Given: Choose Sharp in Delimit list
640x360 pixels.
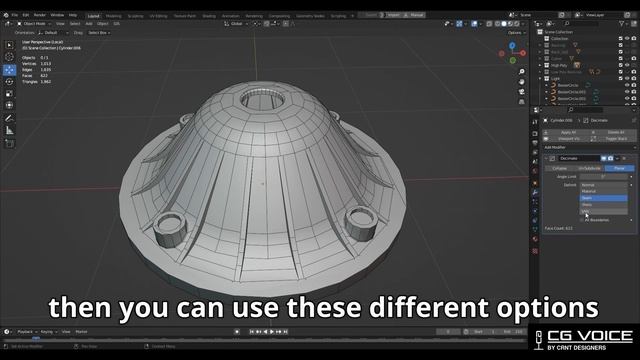Looking at the screenshot, I should coord(604,204).
